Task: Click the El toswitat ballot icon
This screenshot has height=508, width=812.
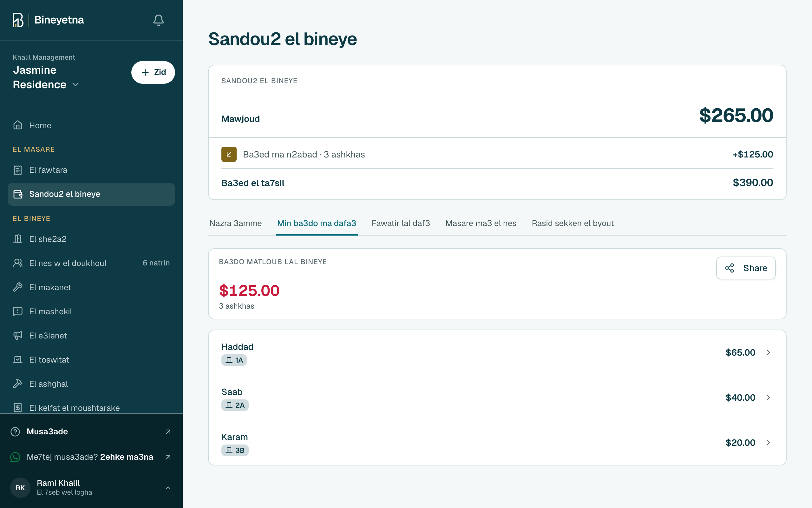Action: point(18,359)
